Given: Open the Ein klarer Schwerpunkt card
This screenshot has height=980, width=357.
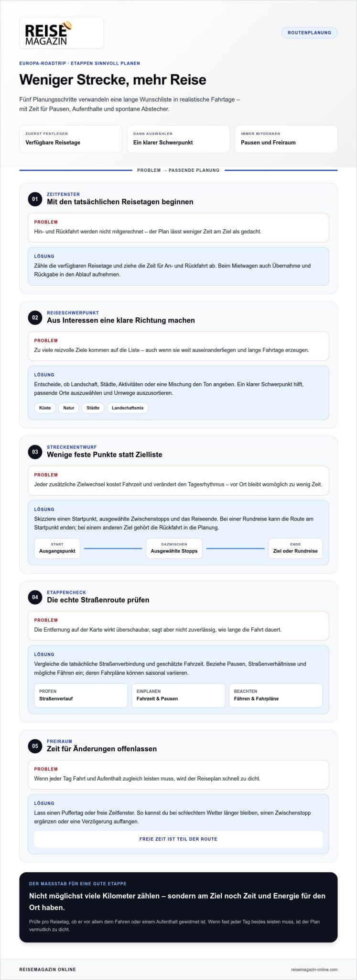Looking at the screenshot, I should [178, 139].
